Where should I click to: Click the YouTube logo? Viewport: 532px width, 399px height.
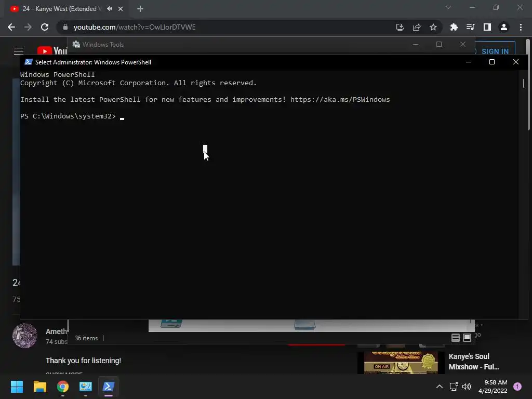coord(52,51)
